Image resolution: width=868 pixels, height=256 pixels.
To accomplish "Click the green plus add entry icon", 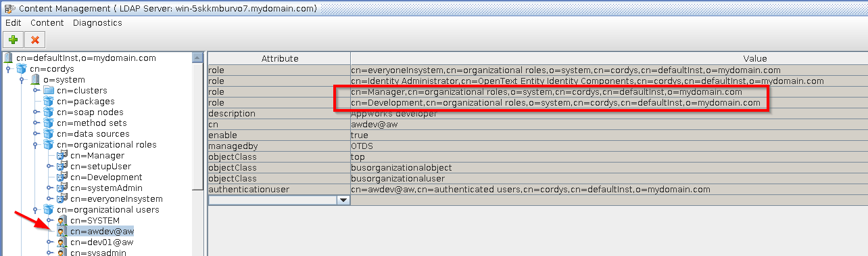I will (13, 40).
